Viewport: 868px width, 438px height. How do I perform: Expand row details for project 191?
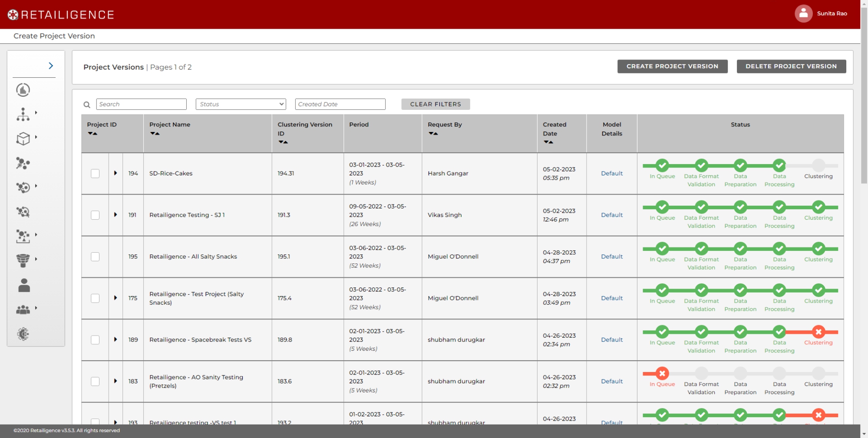116,215
